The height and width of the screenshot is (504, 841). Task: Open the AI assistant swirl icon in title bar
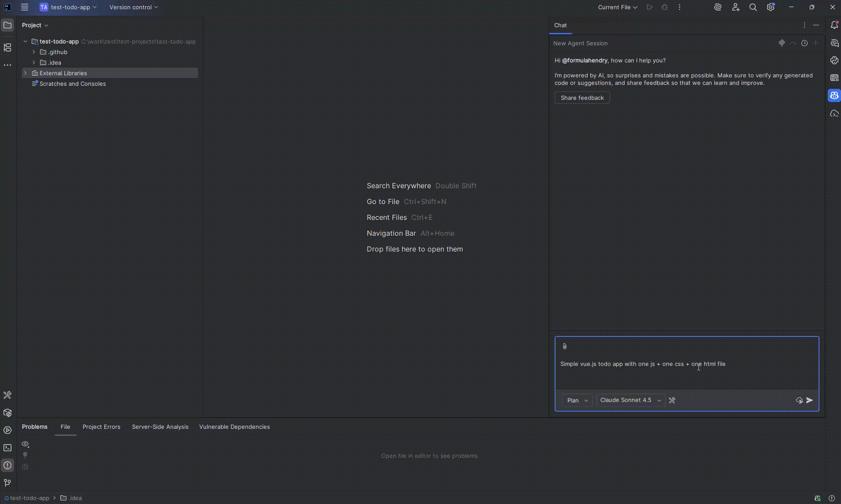pos(718,7)
